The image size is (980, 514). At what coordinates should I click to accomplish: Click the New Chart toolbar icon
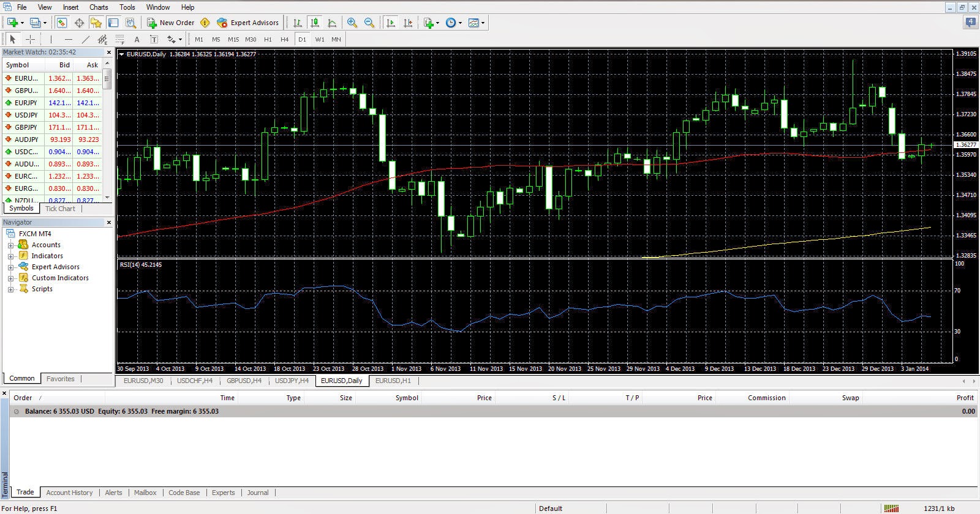click(12, 23)
